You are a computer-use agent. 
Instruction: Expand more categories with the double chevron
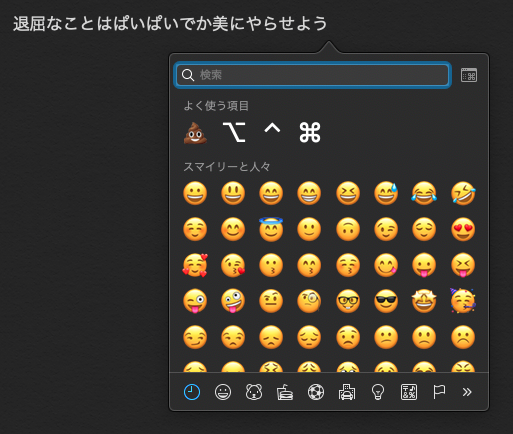467,392
